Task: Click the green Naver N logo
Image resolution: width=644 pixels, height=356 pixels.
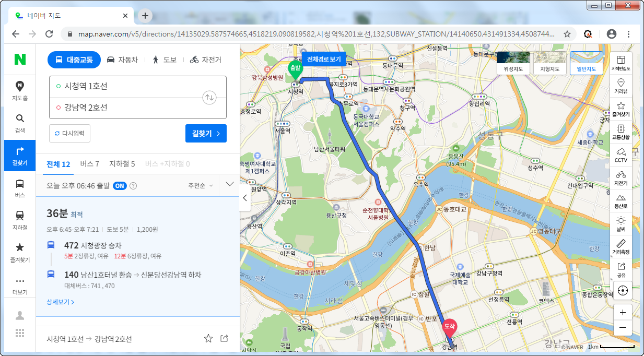Action: (x=20, y=60)
